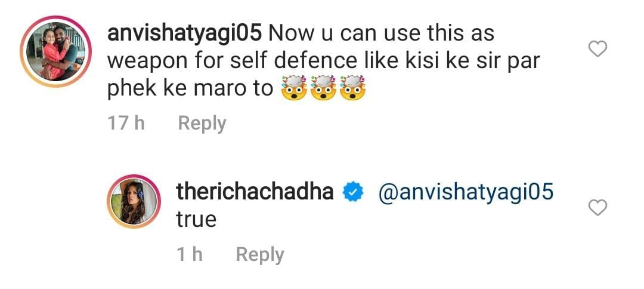This screenshot has width=644, height=289.
Task: Like anvishatyagi05's comment with the heart
Action: 597,50
